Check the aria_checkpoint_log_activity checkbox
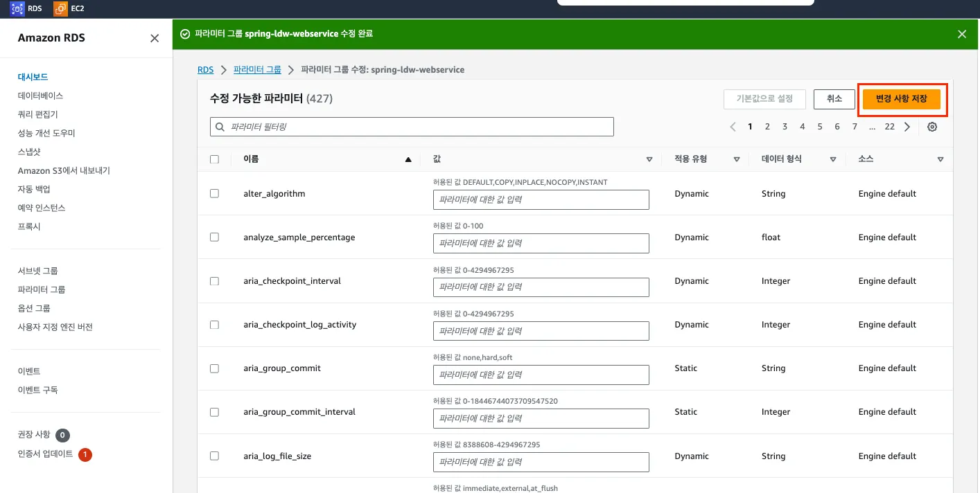 [214, 325]
